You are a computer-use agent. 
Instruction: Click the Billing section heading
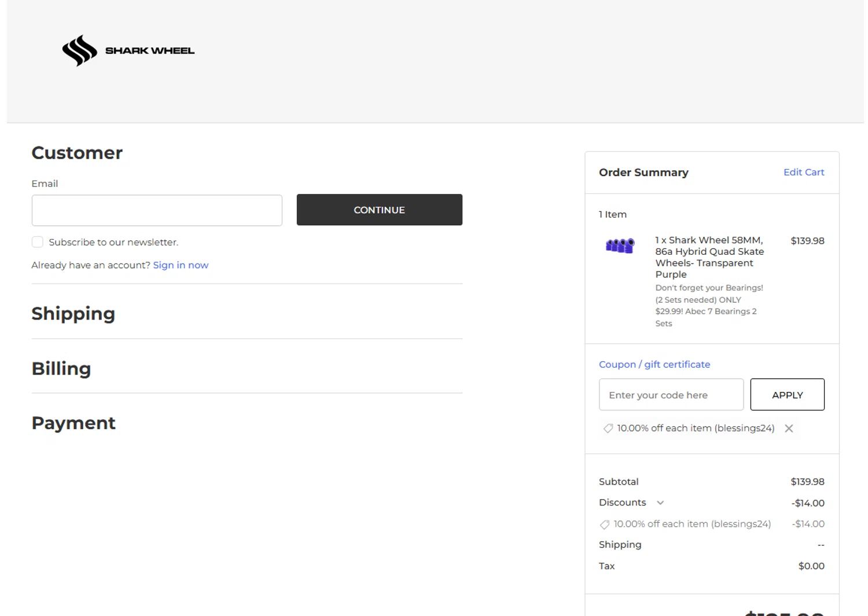tap(61, 369)
